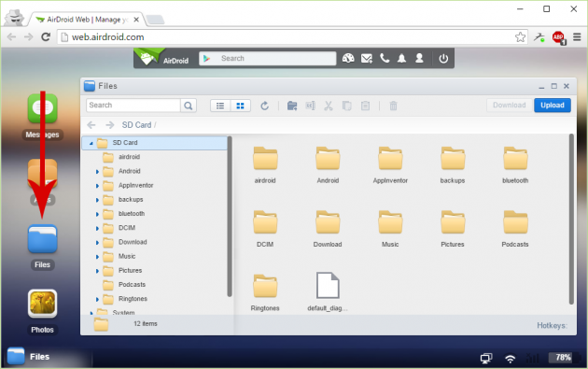Go back in Files navigation
588x369 pixels.
click(x=91, y=125)
